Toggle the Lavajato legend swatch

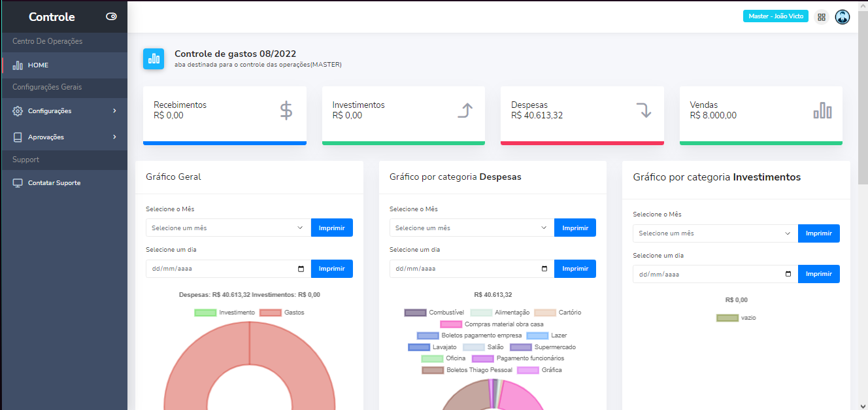[x=418, y=347]
